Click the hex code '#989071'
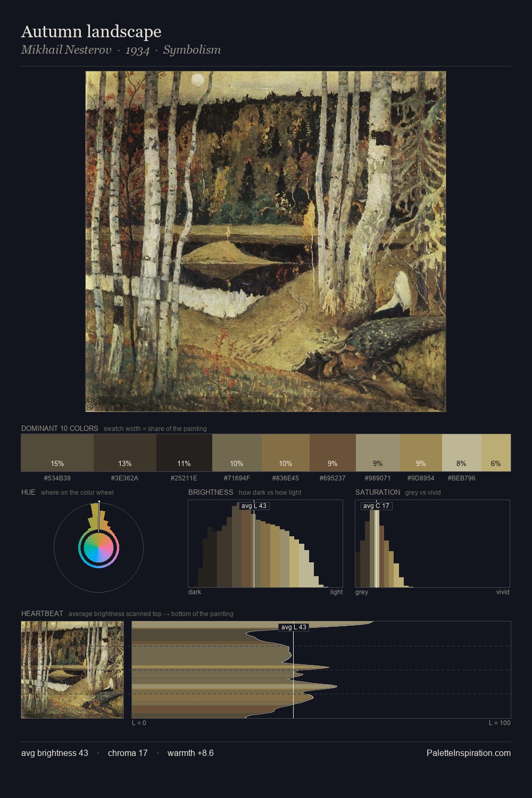The image size is (532, 798). 378,478
